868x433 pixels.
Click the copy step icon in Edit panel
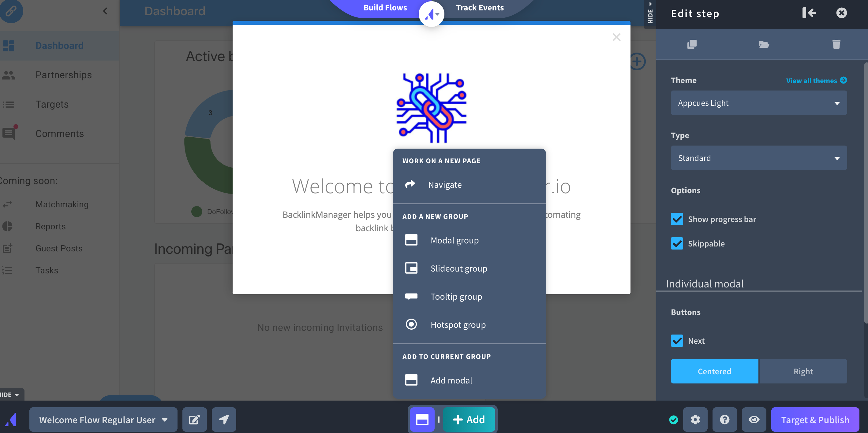(691, 44)
